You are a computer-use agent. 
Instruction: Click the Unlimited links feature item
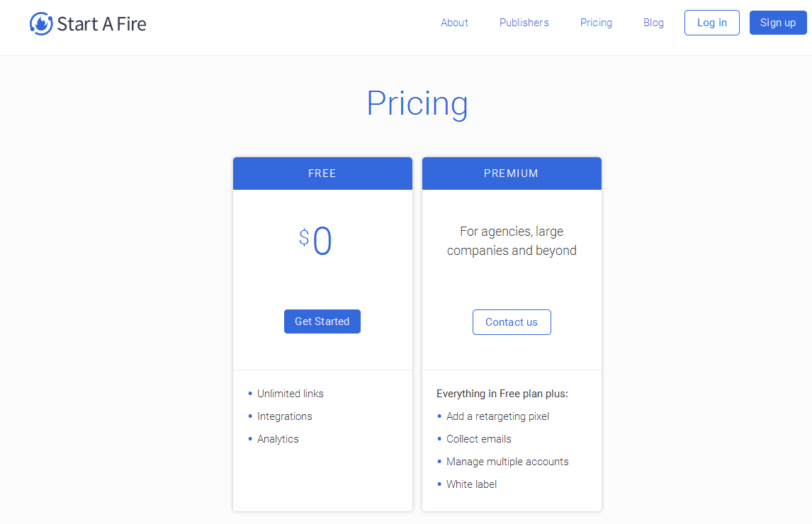pyautogui.click(x=290, y=394)
